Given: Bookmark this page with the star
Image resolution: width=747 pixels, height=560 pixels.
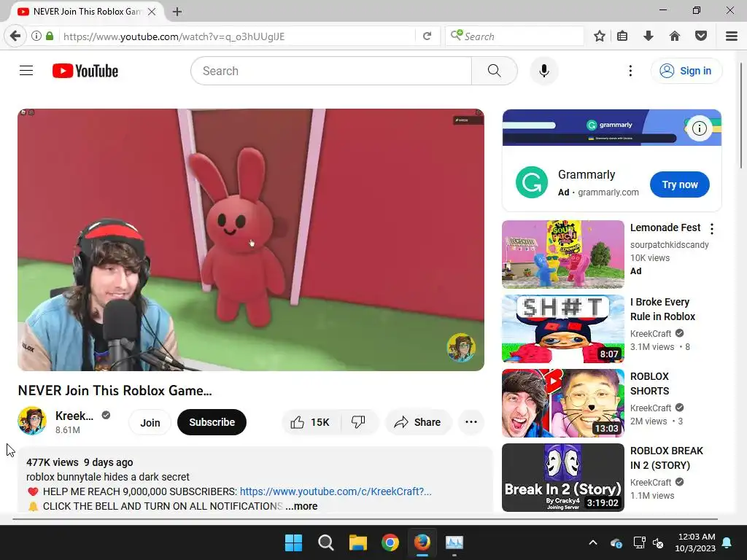Looking at the screenshot, I should [600, 36].
